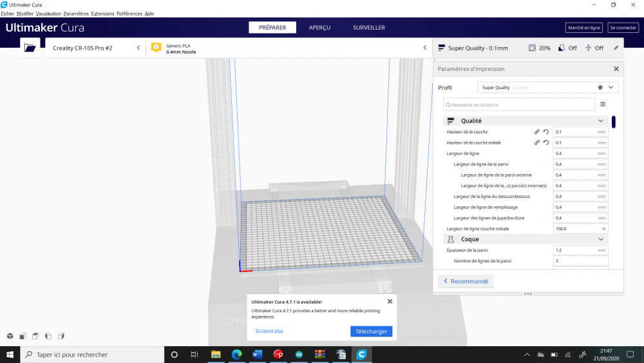Click the star icon in profile selector
The height and width of the screenshot is (363, 644).
click(x=600, y=87)
